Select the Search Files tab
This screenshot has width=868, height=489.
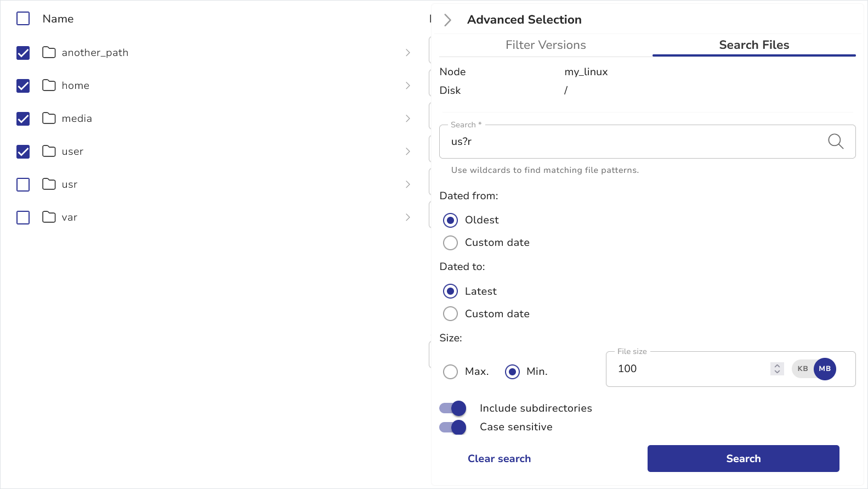tap(753, 45)
